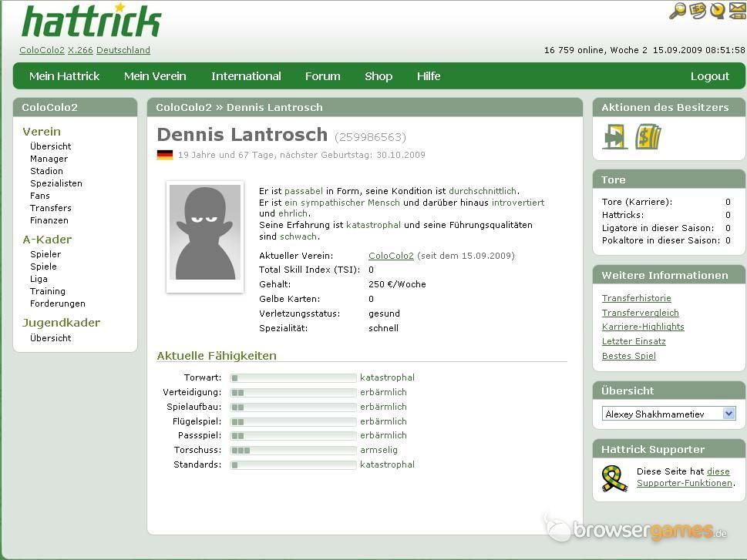
Task: Open the Hilfe menu
Action: point(429,76)
